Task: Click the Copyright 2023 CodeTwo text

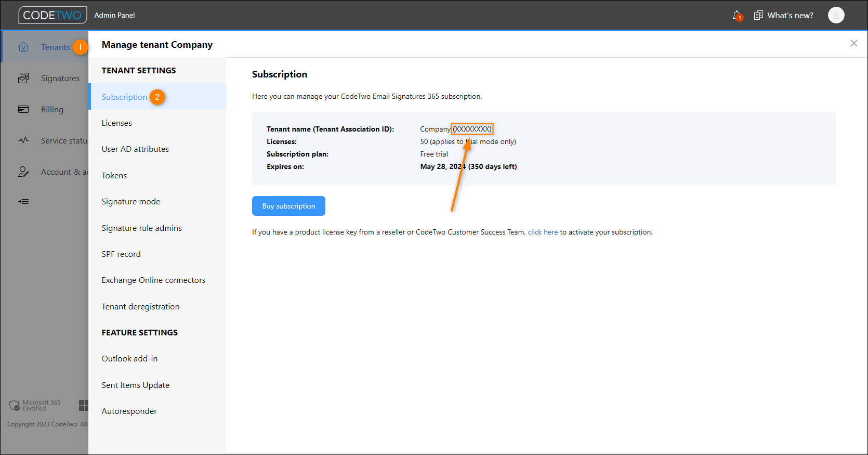Action: pos(47,424)
